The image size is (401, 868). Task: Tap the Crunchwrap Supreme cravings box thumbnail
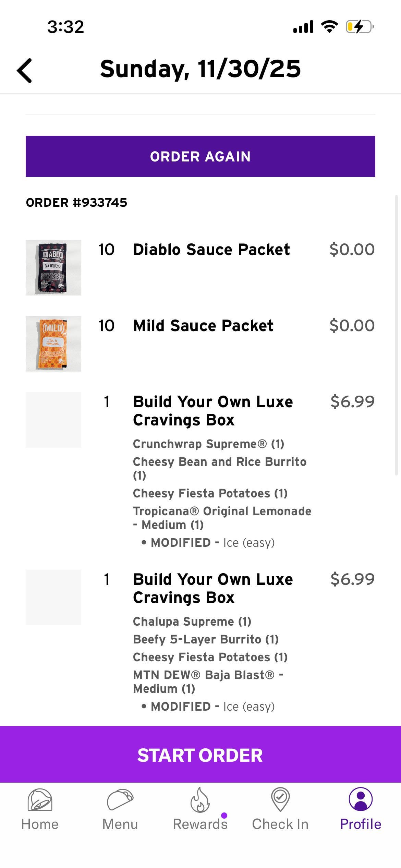tap(53, 420)
